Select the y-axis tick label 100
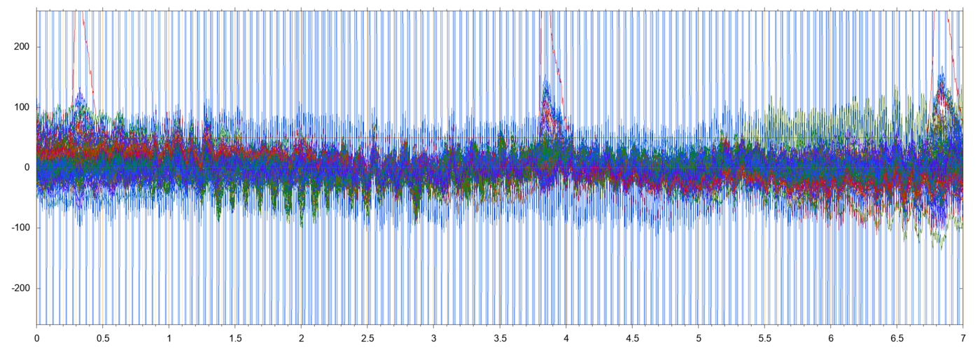This screenshot has width=980, height=350. tap(23, 107)
